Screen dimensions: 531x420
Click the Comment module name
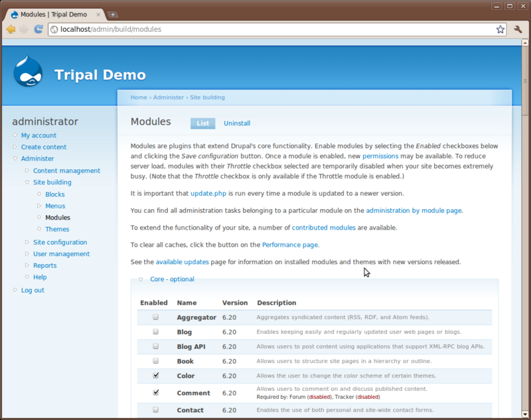pyautogui.click(x=193, y=393)
